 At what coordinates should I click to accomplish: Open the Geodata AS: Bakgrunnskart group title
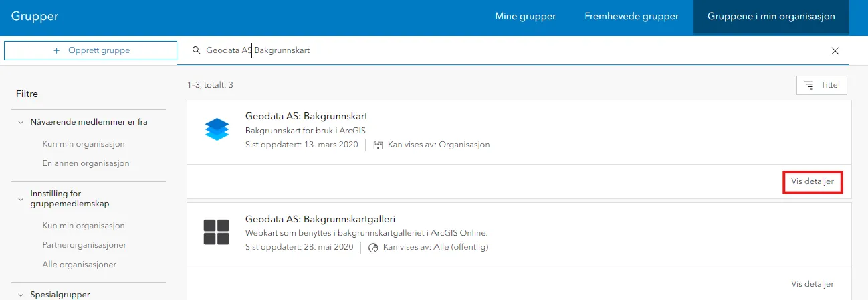click(306, 117)
